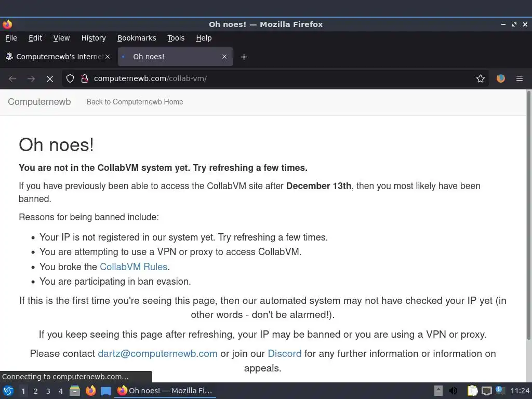Open the View menu
Viewport: 532px width, 399px height.
[61, 38]
